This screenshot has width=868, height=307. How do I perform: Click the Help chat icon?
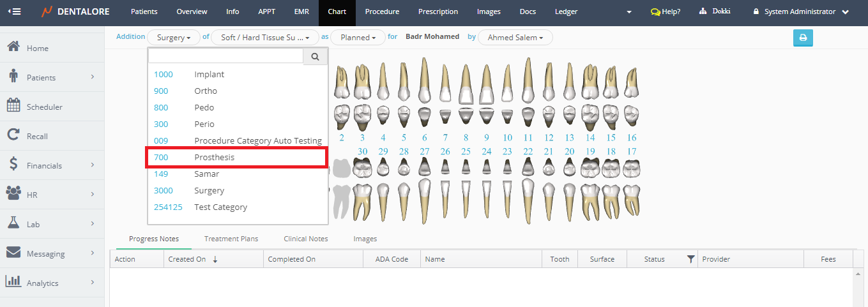pos(655,11)
